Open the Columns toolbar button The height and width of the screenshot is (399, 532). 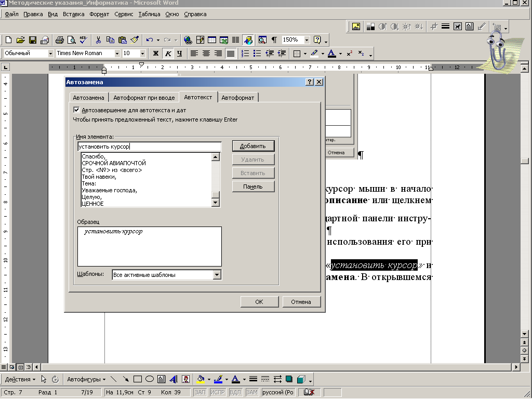point(236,40)
